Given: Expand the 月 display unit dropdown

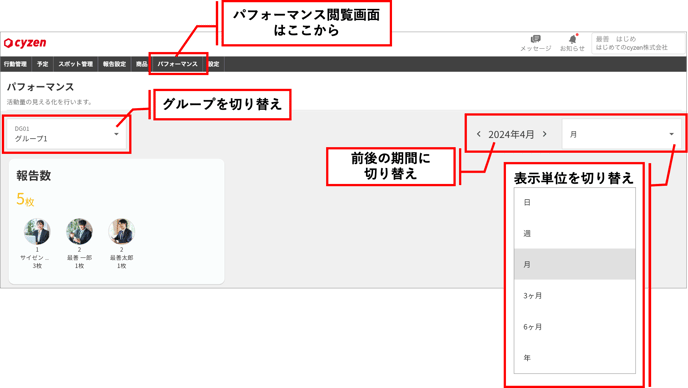Looking at the screenshot, I should click(621, 134).
